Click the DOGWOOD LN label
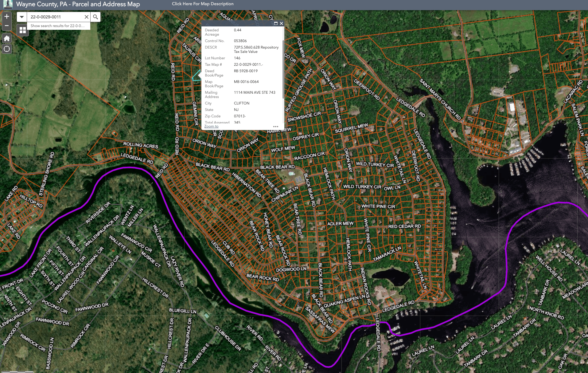The height and width of the screenshot is (373, 588). pos(291,269)
